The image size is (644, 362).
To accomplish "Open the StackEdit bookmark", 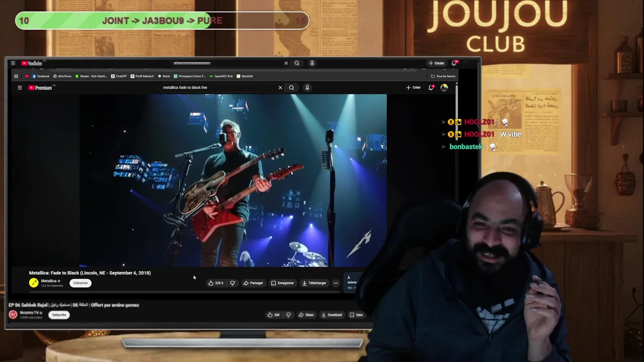I will click(245, 76).
